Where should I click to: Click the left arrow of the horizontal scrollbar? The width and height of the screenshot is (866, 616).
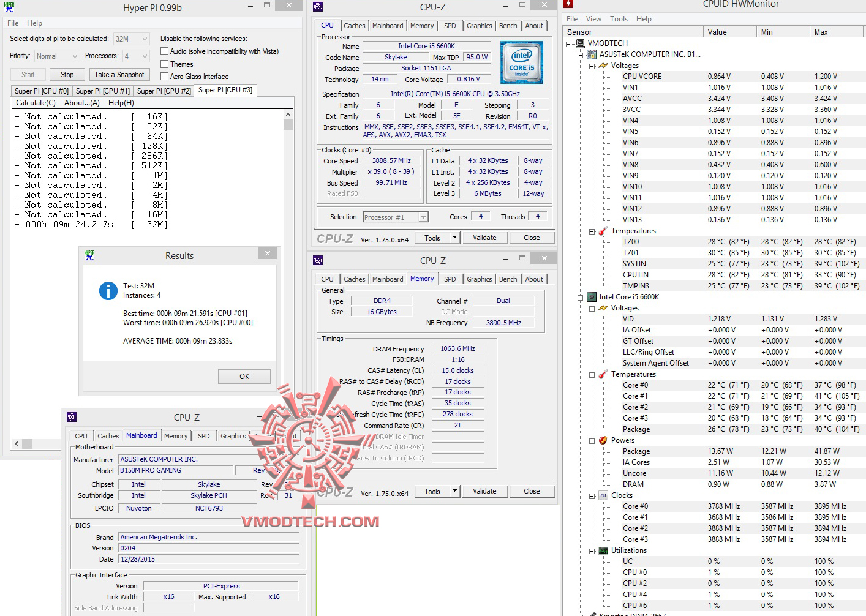pyautogui.click(x=17, y=443)
